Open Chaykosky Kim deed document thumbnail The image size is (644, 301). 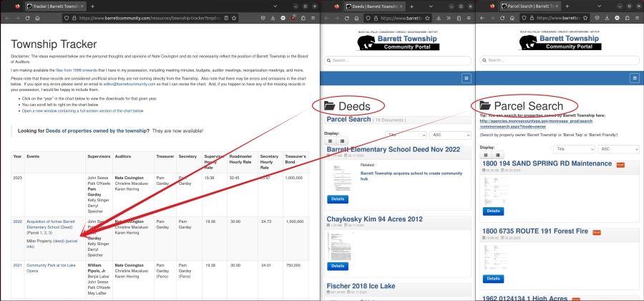click(340, 247)
